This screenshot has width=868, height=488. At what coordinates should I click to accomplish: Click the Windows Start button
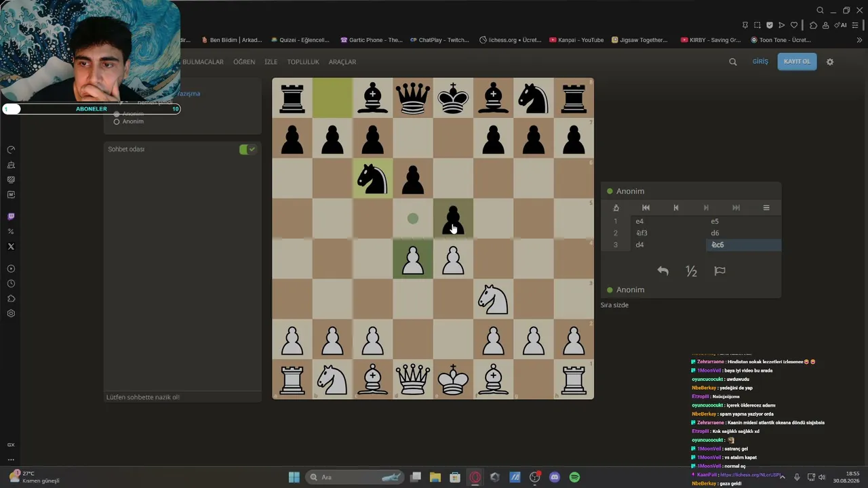click(x=294, y=477)
